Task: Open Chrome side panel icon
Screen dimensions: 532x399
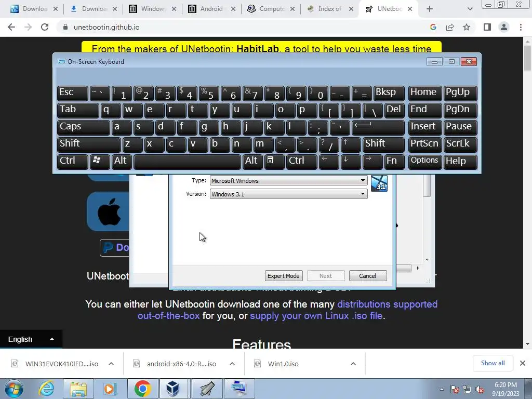Action: coord(487,27)
